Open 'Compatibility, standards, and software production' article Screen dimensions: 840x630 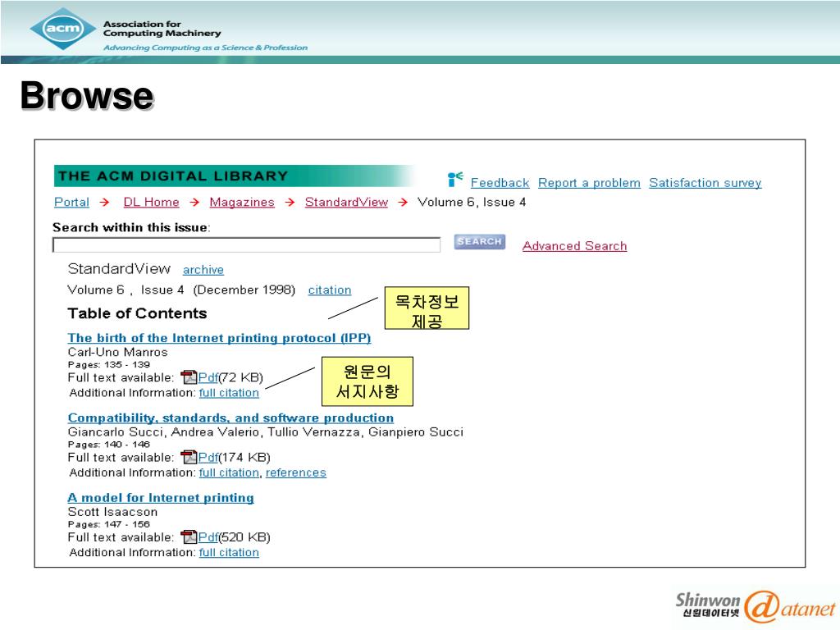[231, 418]
